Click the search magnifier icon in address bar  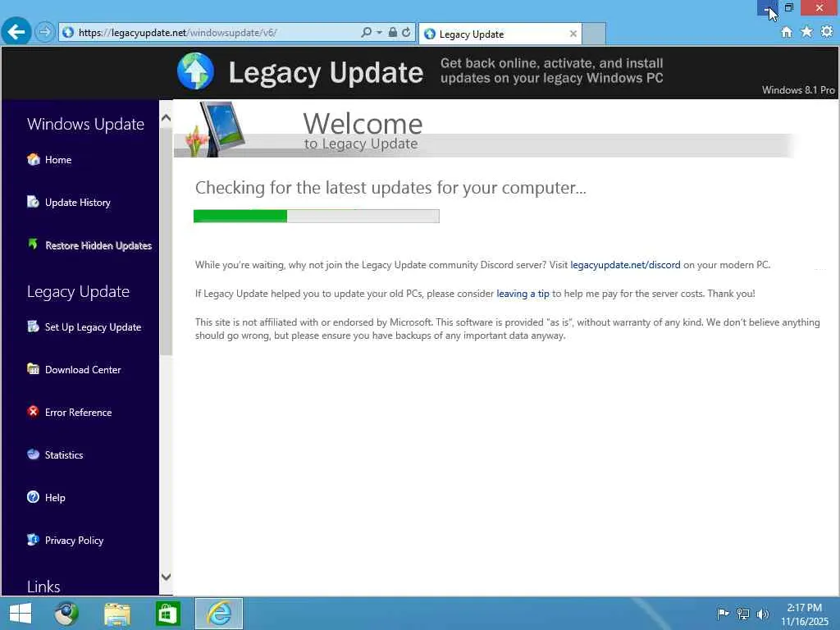367,32
